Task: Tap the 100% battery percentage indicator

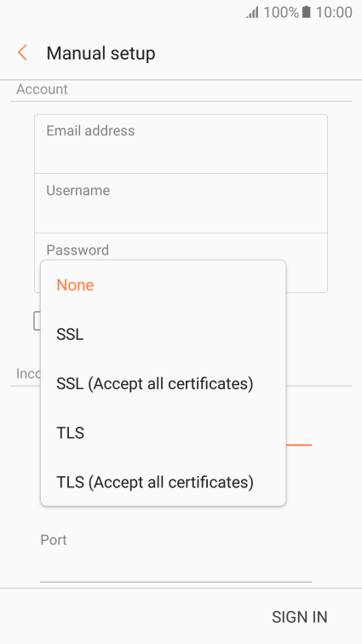Action: point(280,12)
